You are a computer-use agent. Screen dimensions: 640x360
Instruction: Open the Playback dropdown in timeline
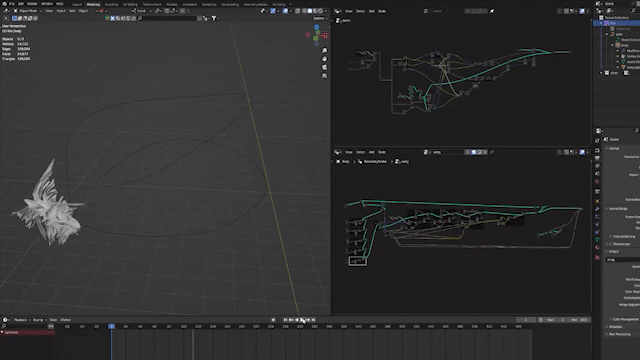click(x=22, y=320)
